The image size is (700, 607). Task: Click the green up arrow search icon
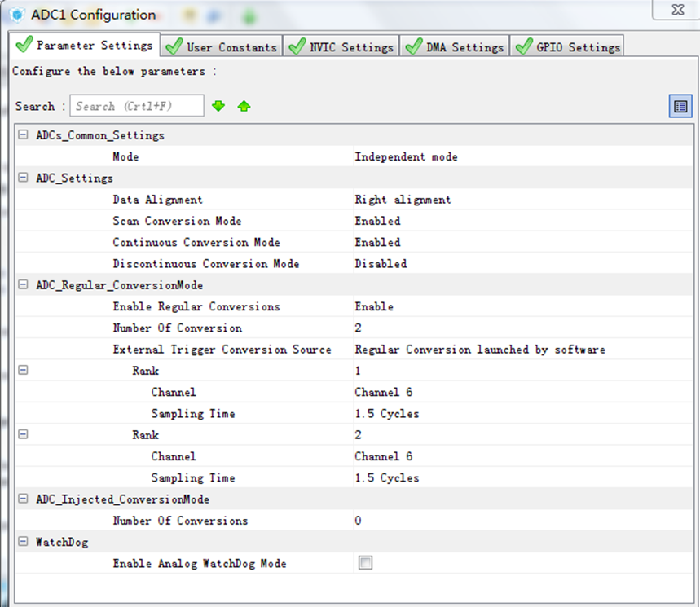pos(244,106)
